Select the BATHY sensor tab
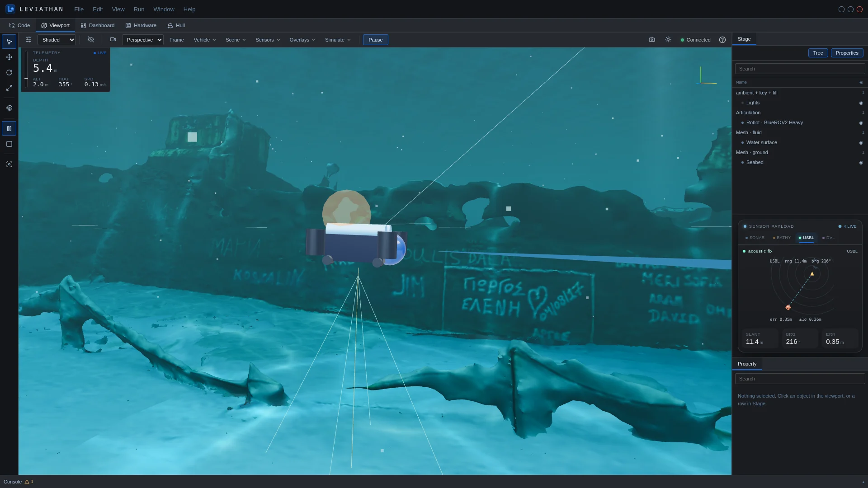Screen dimensions: 868x488 782,238
